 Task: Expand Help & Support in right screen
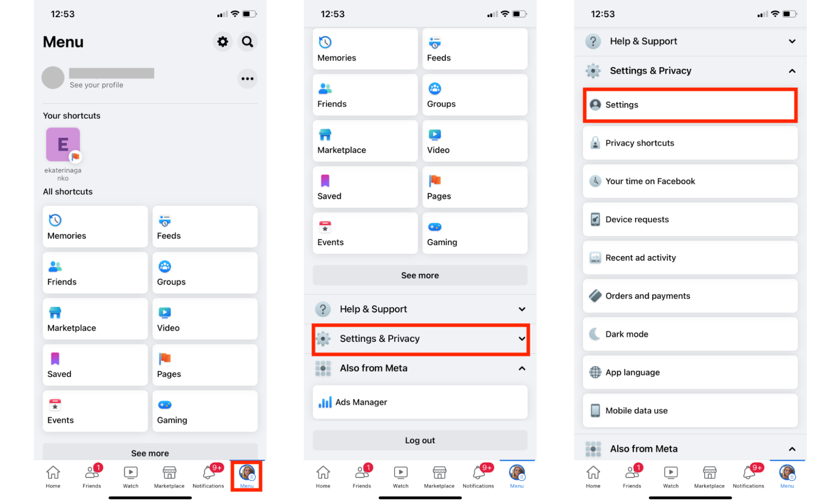[x=690, y=41]
